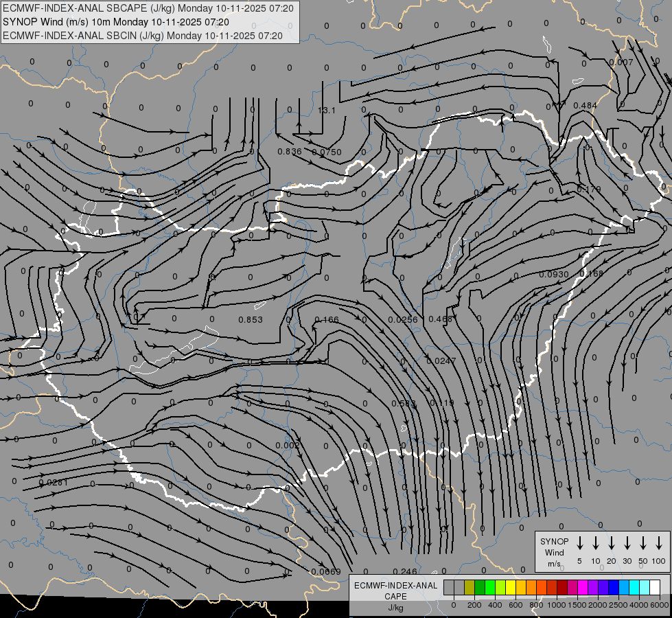Click the 'ECMWF-INDEX-ANAL CAPE J/kg' legend label
Viewport: 672px width, 618px height.
[x=395, y=597]
